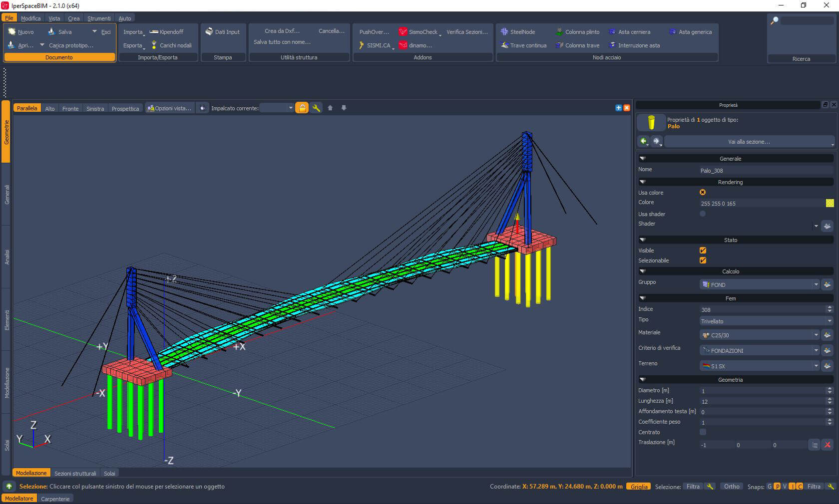
Task: Switch to the Prospettica view tab
Action: [x=125, y=109]
